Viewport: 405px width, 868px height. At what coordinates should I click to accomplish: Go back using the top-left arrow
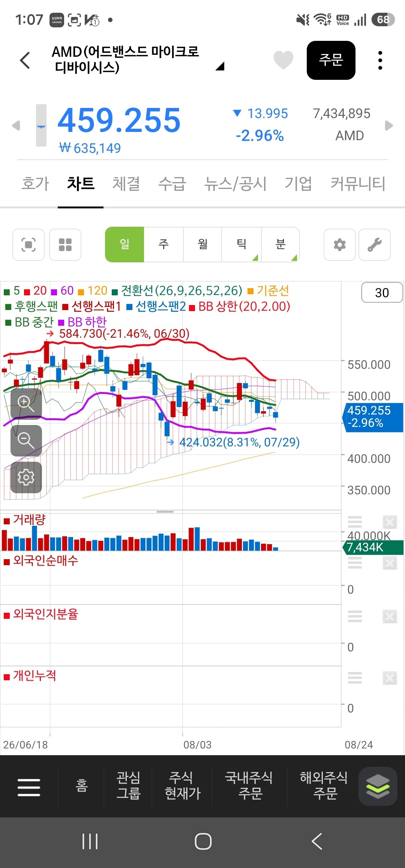tap(25, 60)
